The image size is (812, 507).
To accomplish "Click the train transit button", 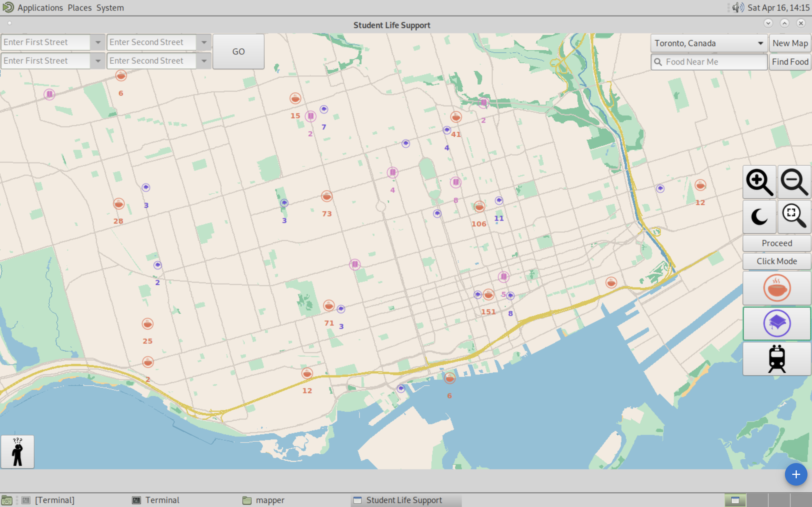I will [x=777, y=359].
